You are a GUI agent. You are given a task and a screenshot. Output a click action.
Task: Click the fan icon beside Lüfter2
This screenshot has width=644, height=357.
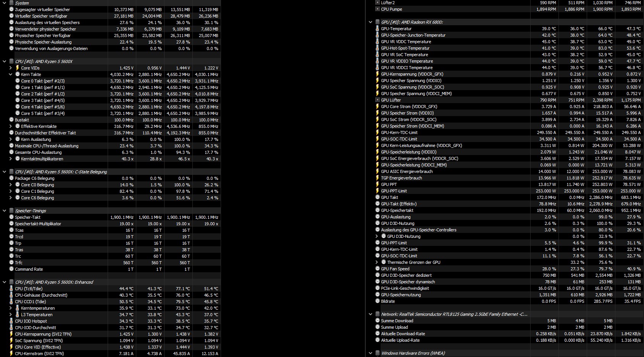click(x=377, y=3)
